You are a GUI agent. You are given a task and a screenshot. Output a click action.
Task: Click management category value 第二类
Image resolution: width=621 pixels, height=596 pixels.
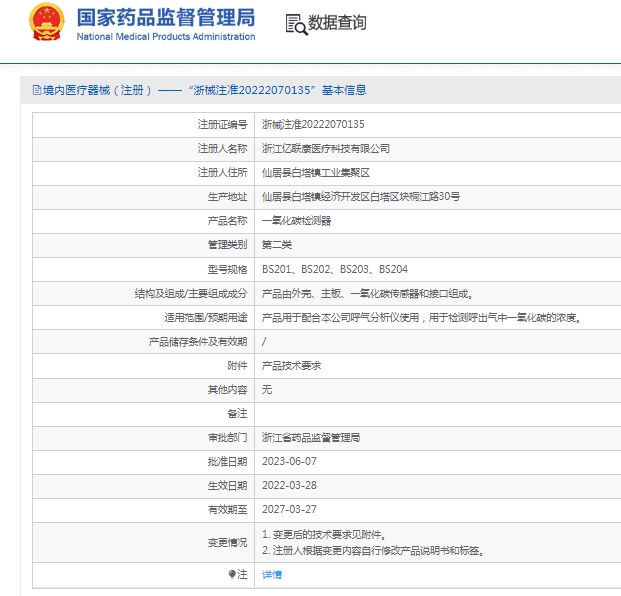pyautogui.click(x=276, y=245)
